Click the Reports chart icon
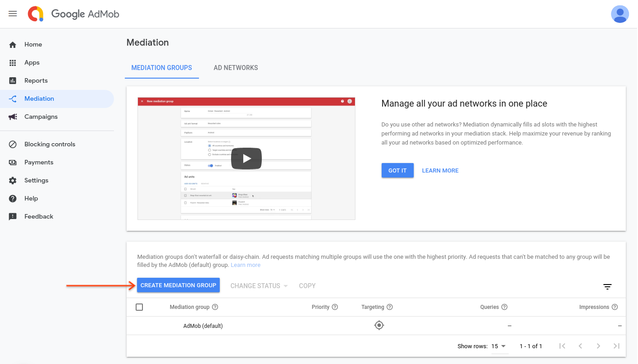This screenshot has height=364, width=638. point(13,81)
